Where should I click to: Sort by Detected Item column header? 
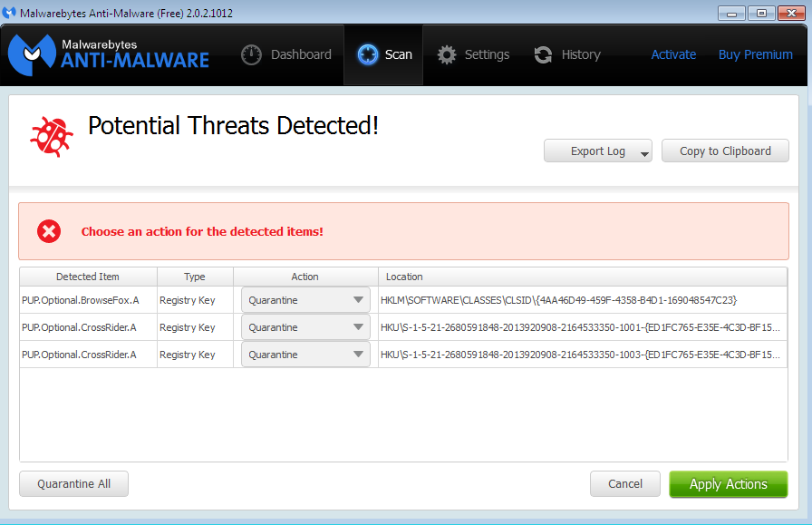(88, 277)
